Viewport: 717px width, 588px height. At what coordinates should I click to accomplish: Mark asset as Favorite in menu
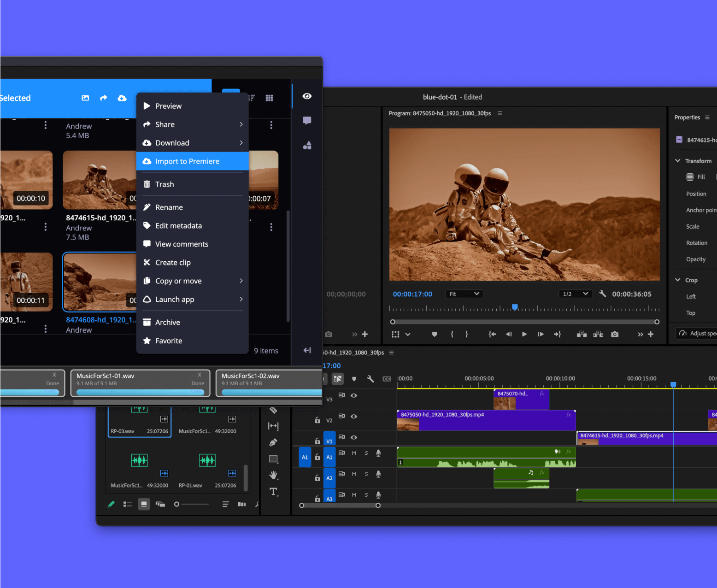192,341
